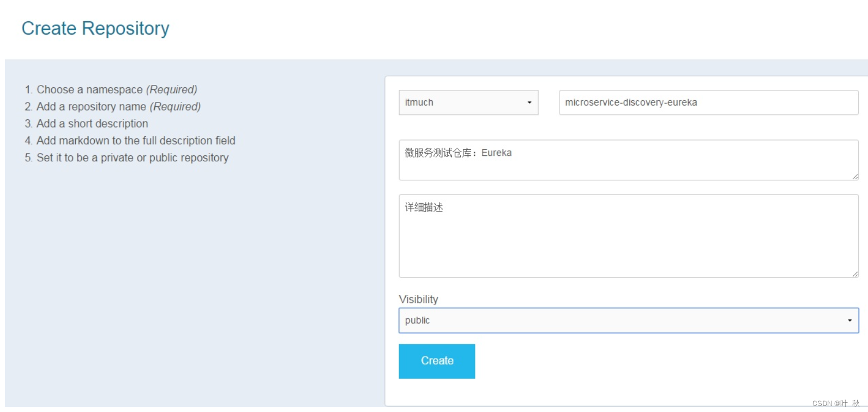
Task: Click 'Set it to be a private or public repository'
Action: coord(132,157)
